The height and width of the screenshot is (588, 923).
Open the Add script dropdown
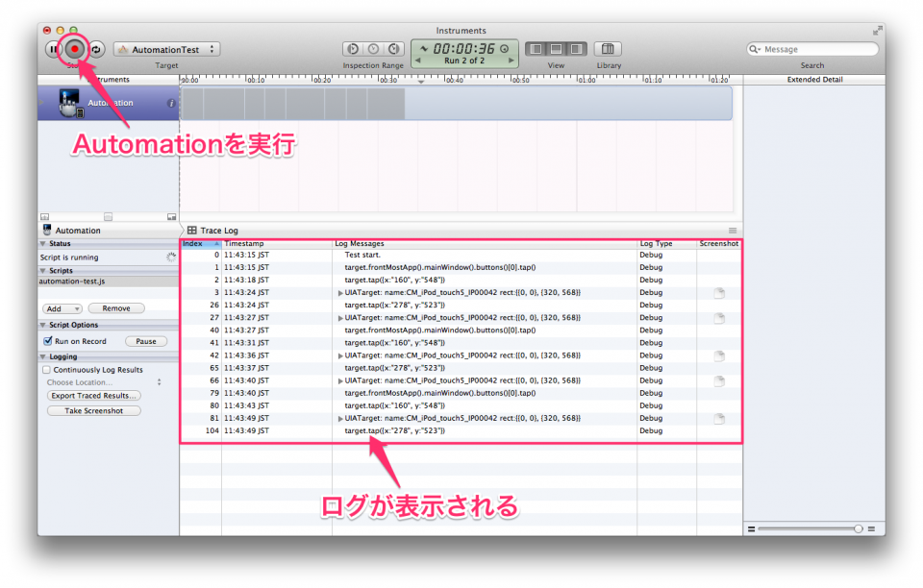pos(62,308)
